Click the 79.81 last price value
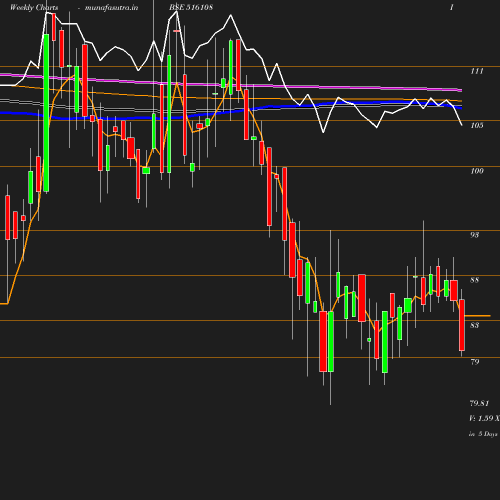Viewport: 500px width, 500px height. click(x=479, y=403)
